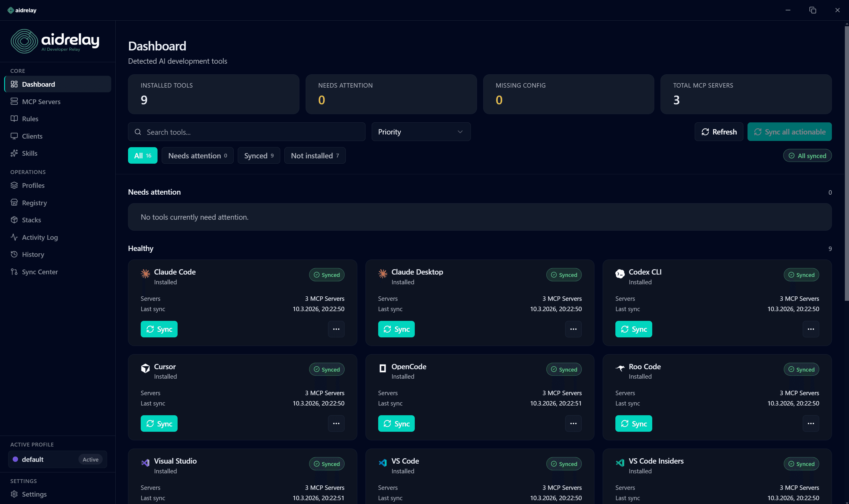Screen dimensions: 849x504
Task: Open more options for Codex CLI
Action: pyautogui.click(x=811, y=329)
